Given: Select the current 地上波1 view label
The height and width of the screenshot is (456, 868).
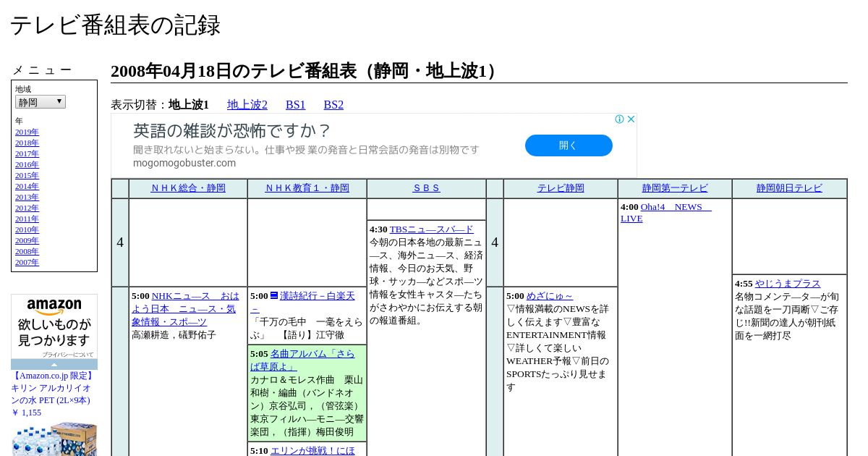Looking at the screenshot, I should coord(189,105).
